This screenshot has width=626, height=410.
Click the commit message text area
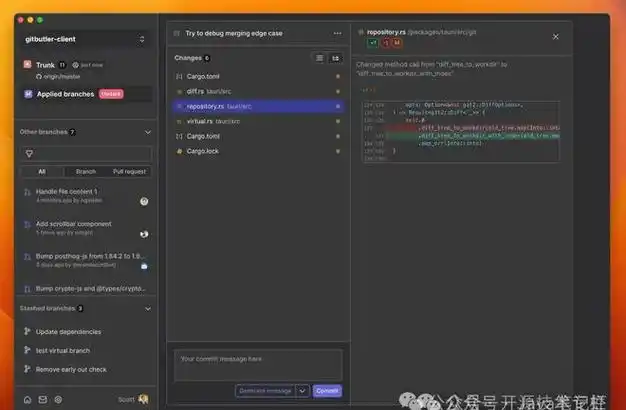pos(258,363)
